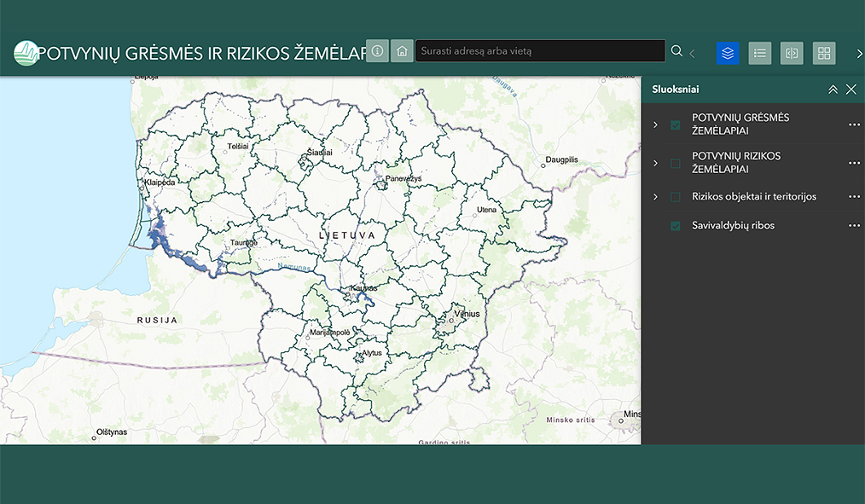Open options menu for Savivaldybių ribos

click(854, 226)
